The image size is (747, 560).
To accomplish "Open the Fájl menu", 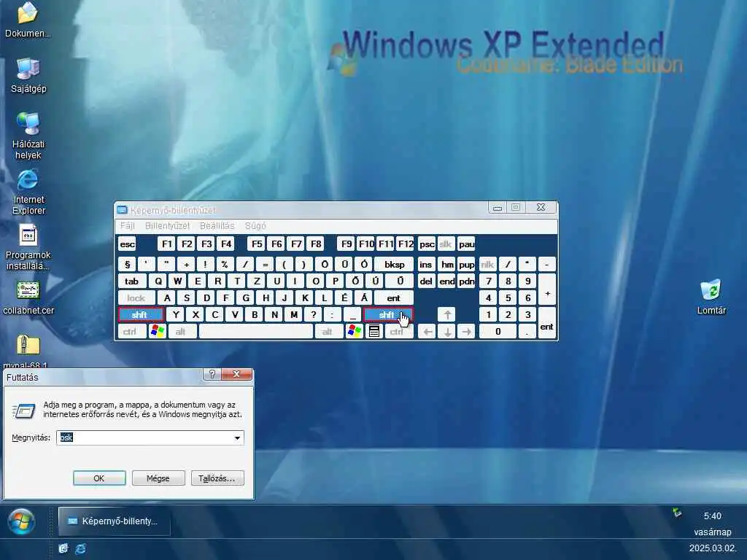I will [127, 226].
